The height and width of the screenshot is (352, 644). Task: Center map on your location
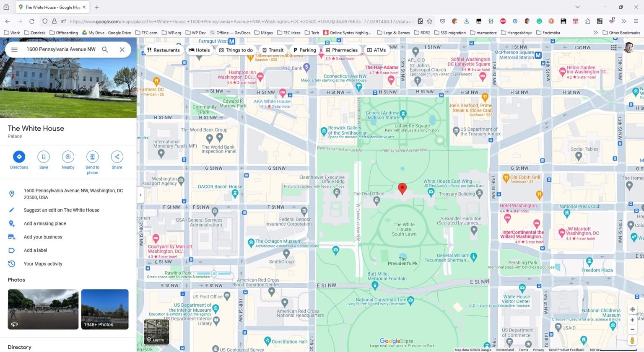pos(632,309)
